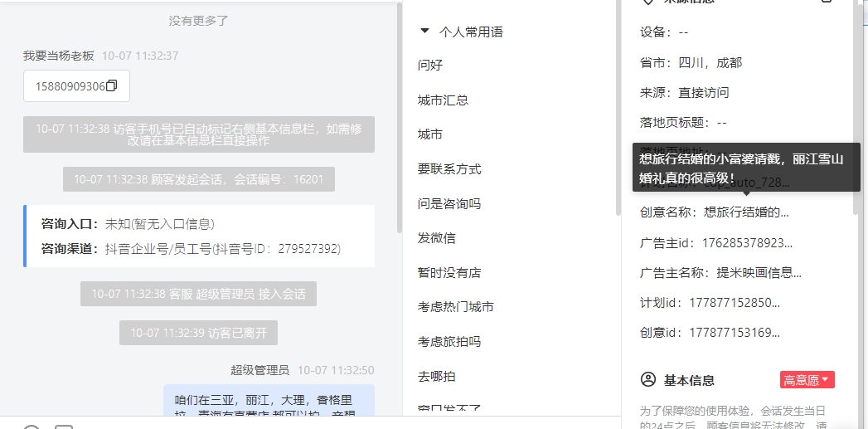
Task: Click the 来源 直接访问 row
Action: [684, 93]
